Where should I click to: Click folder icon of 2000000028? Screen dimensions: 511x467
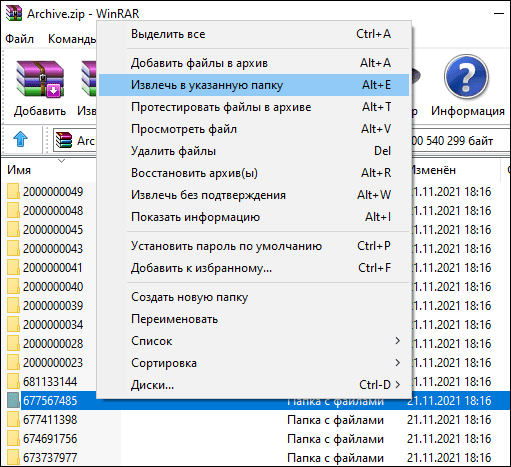pos(13,344)
